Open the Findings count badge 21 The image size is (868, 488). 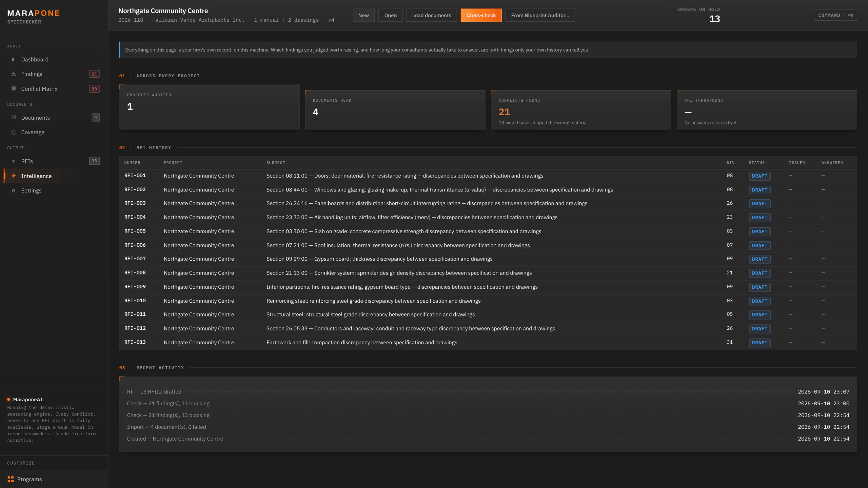[94, 74]
